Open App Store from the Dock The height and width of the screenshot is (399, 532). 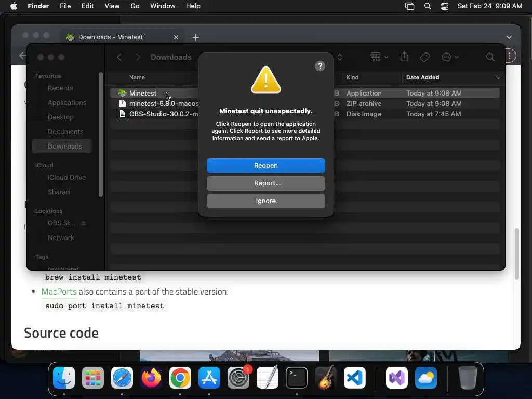pos(209,378)
